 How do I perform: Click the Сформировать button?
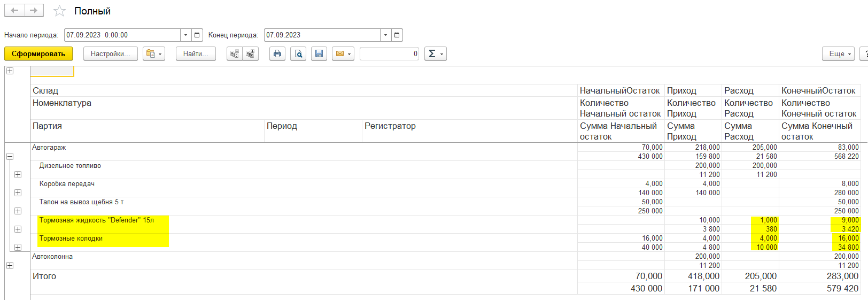tap(38, 54)
